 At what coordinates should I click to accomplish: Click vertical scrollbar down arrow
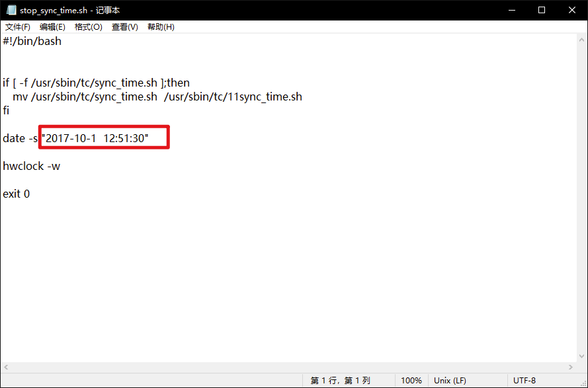(581, 356)
